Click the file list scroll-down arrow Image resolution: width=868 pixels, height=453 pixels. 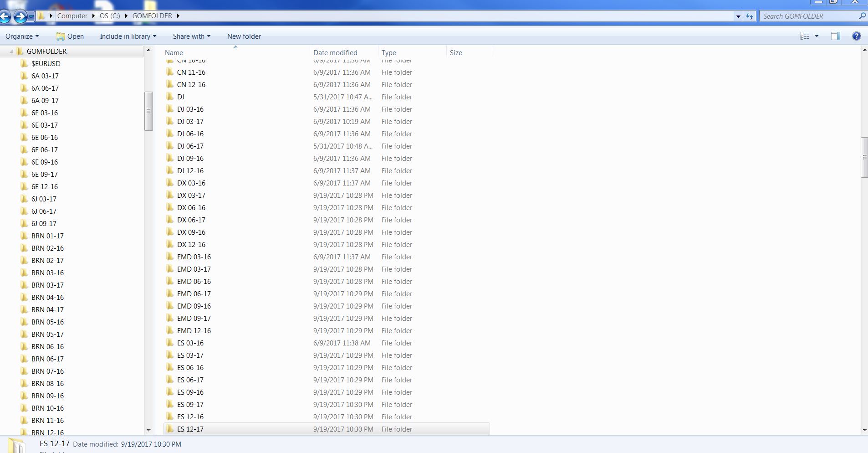pos(864,430)
